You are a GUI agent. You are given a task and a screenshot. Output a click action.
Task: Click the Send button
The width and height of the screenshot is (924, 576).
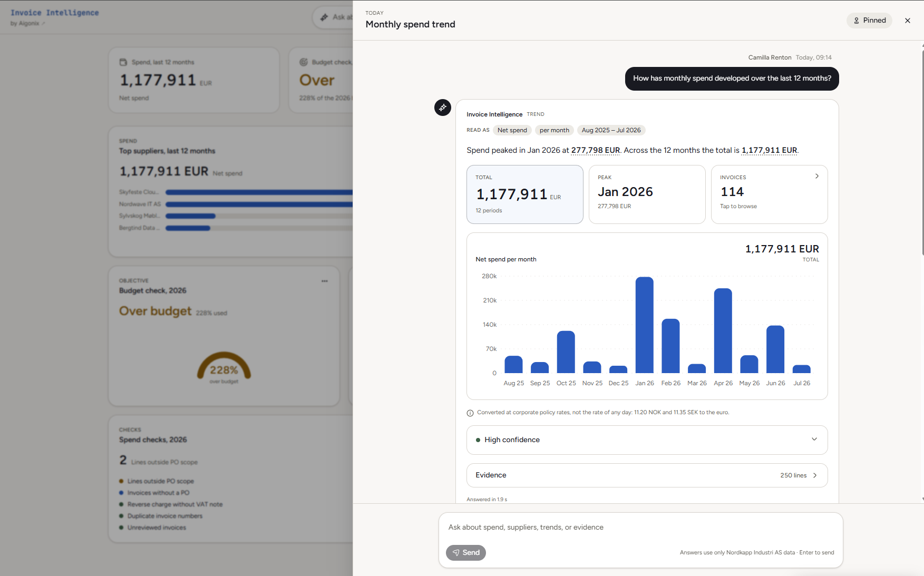pyautogui.click(x=466, y=553)
